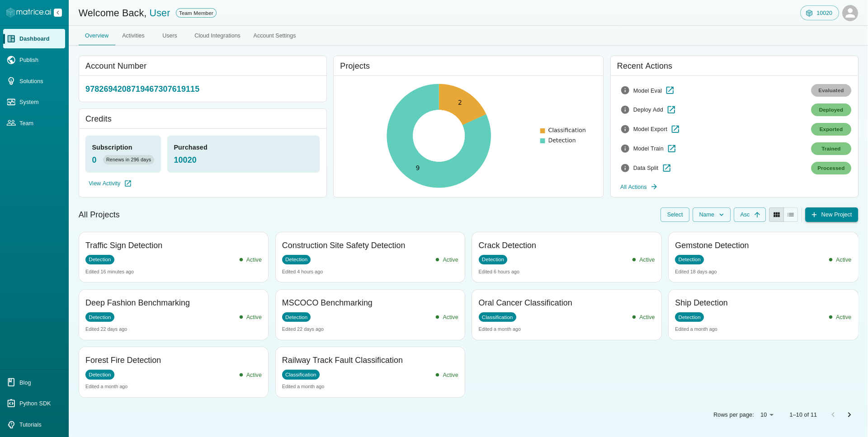
Task: Toggle Asc sort order direction
Action: click(x=749, y=215)
